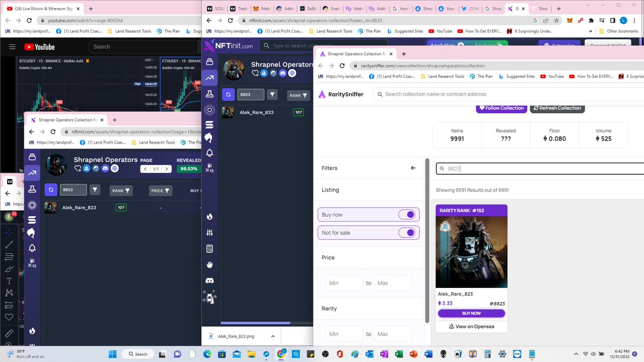Show hidden icons chevron in system tray

click(577, 354)
